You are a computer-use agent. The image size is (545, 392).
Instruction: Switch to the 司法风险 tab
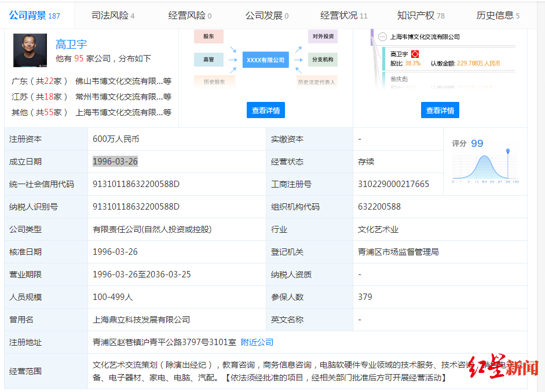[113, 16]
